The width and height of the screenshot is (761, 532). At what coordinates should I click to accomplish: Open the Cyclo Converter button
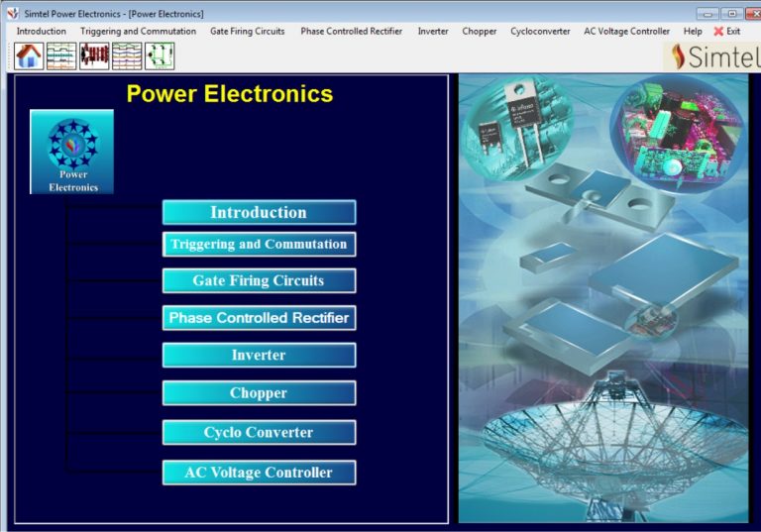click(260, 432)
